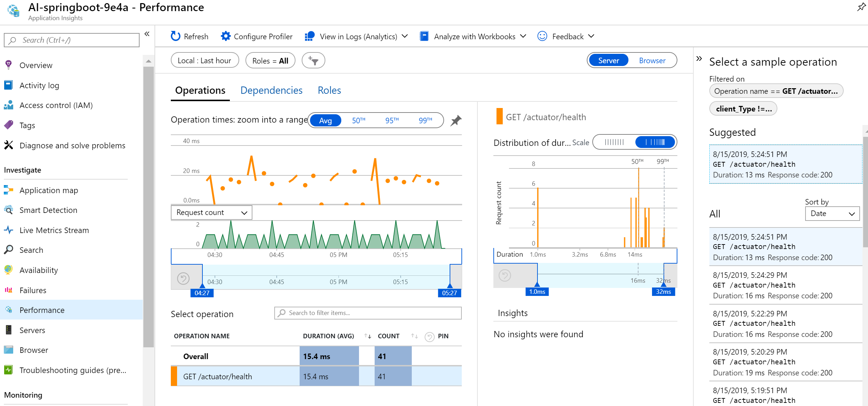This screenshot has height=406, width=868.
Task: Switch distribution scale to linear
Action: coord(614,142)
